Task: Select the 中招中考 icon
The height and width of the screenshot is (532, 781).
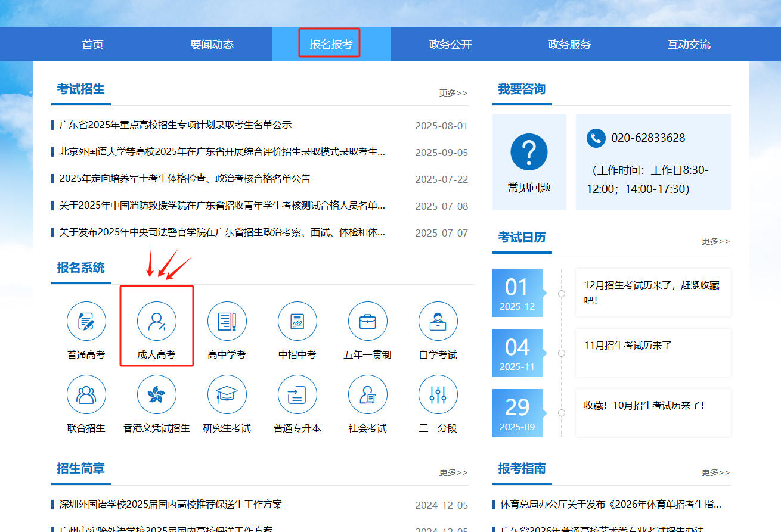Action: (x=297, y=322)
